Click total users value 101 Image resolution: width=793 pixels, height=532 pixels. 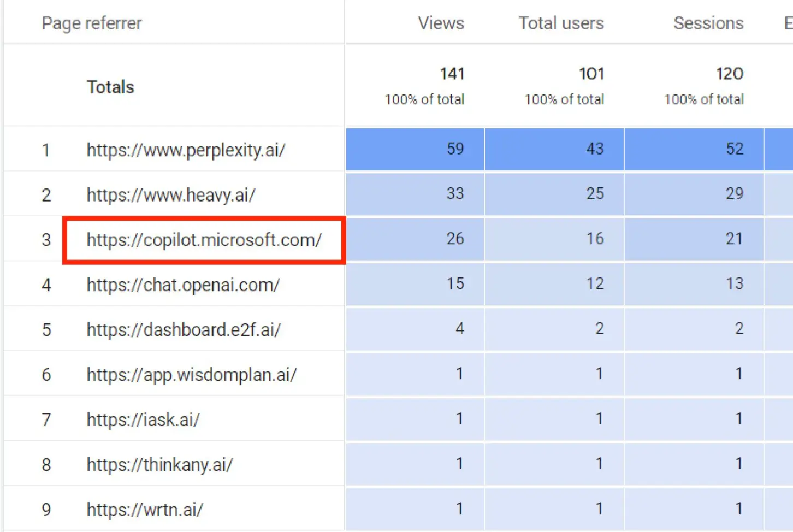pyautogui.click(x=591, y=74)
